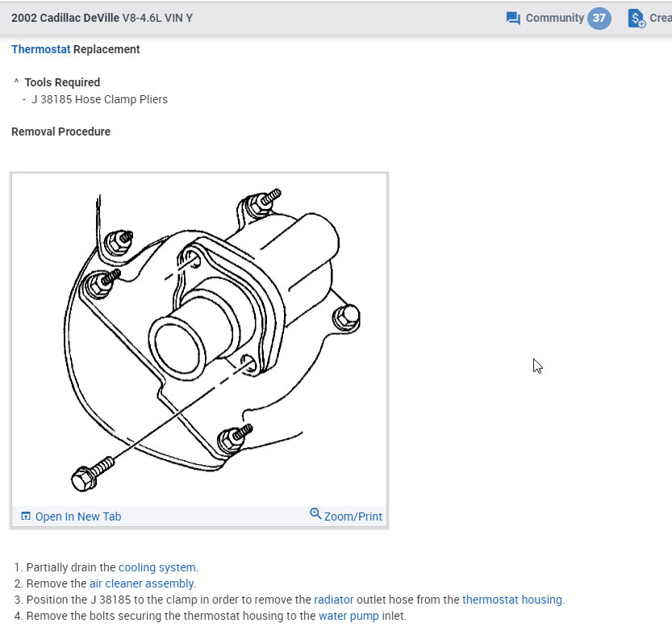
Task: Click J 38185 Hose Clamp Pliers text
Action: (99, 99)
